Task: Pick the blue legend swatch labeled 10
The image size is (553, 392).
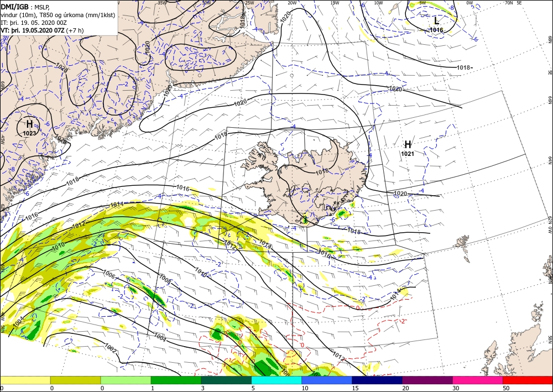Action: tap(327, 380)
